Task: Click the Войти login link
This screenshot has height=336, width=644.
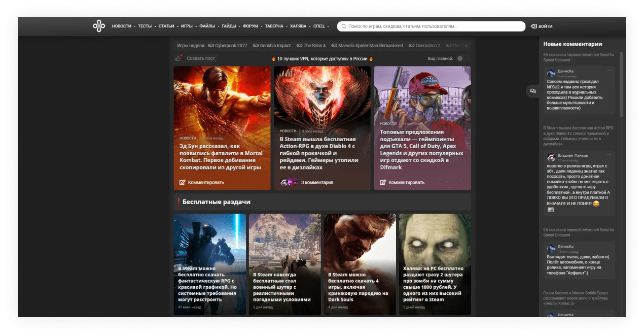Action: click(x=546, y=26)
